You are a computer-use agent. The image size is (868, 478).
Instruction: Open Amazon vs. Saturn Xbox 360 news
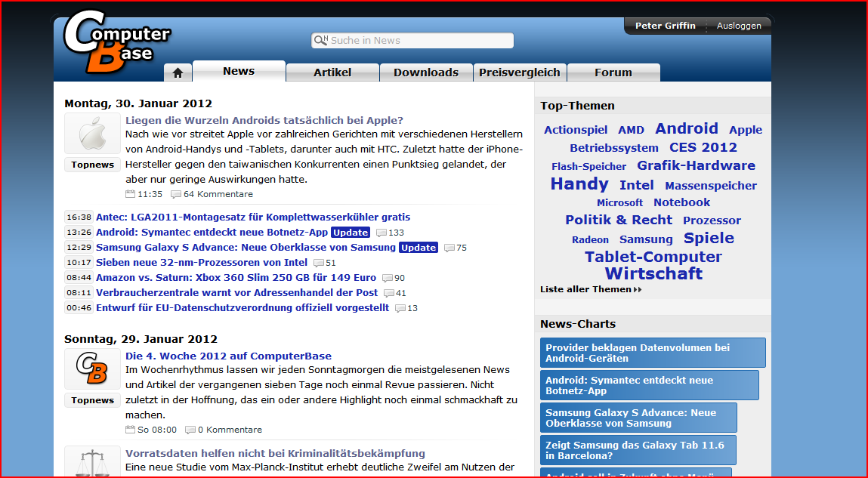tap(236, 278)
